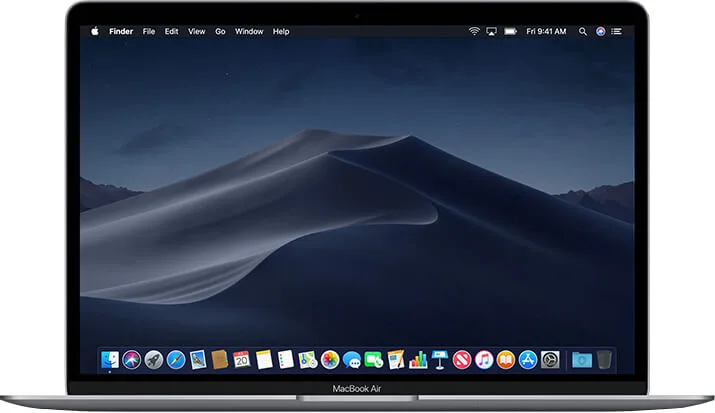
Task: Open Trash in the Dock
Action: pos(604,360)
